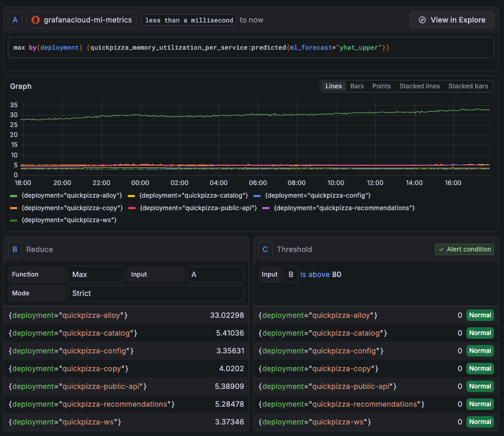504x436 pixels.
Task: Click the Alert condition badge
Action: coord(464,249)
